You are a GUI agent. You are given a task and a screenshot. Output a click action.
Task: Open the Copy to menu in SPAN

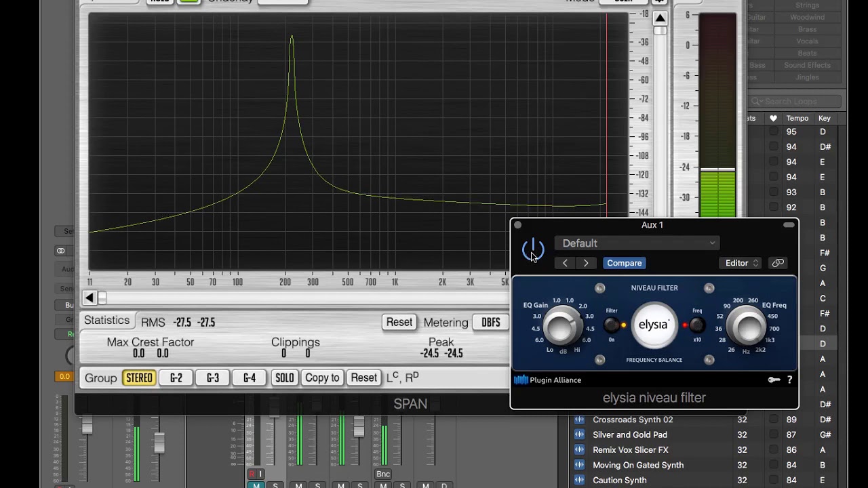322,378
